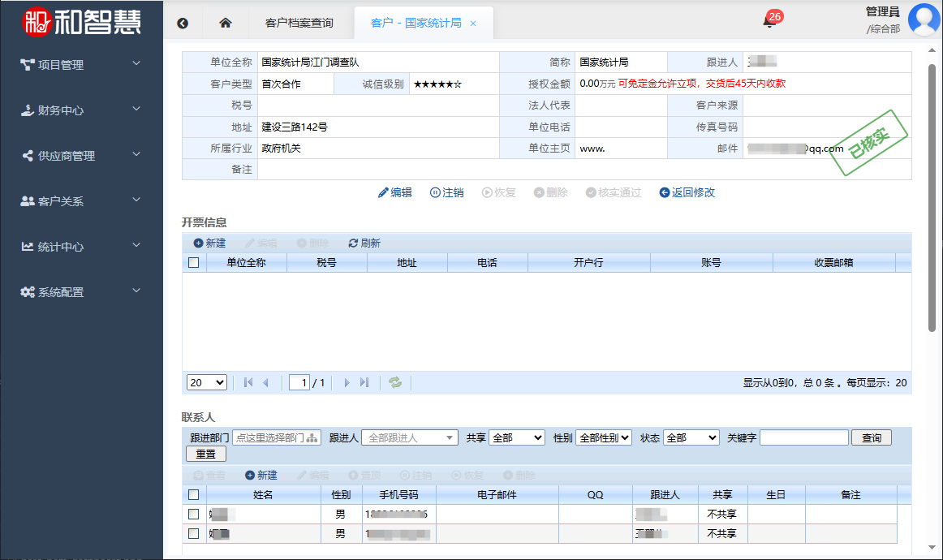
Task: Click the green pager refresh icon
Action: pyautogui.click(x=395, y=382)
